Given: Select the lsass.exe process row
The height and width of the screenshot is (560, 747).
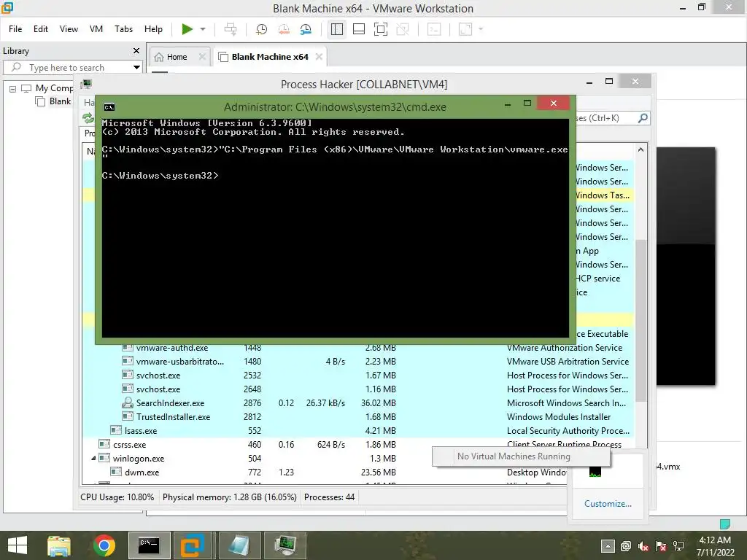Looking at the screenshot, I should coord(358,431).
